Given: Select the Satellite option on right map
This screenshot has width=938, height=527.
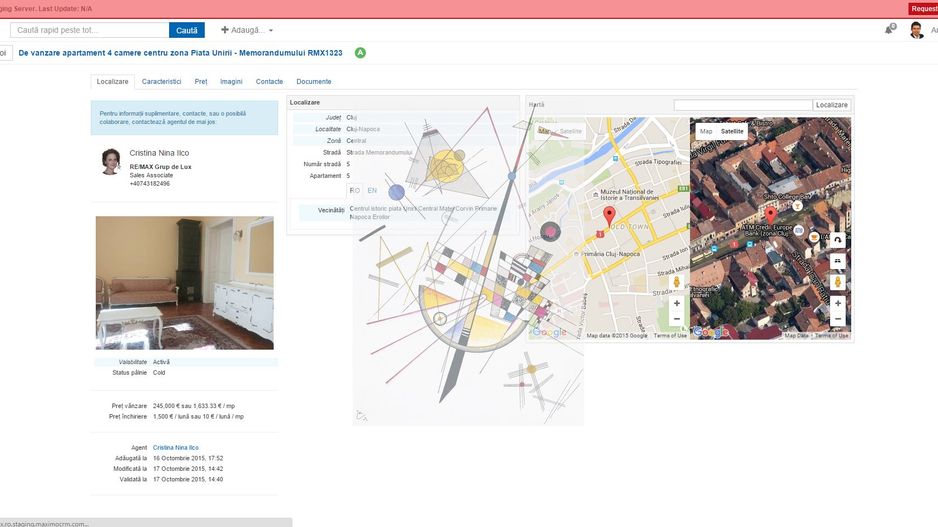Looking at the screenshot, I should coord(732,131).
